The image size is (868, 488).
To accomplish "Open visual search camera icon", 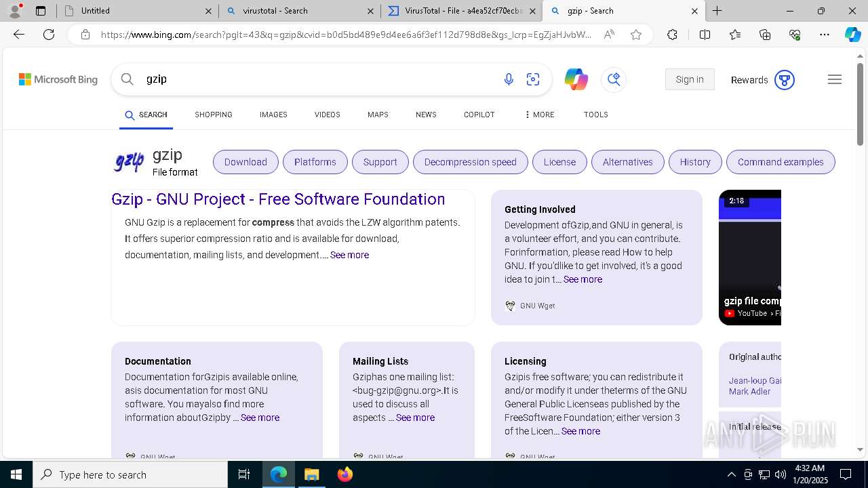I will (533, 79).
